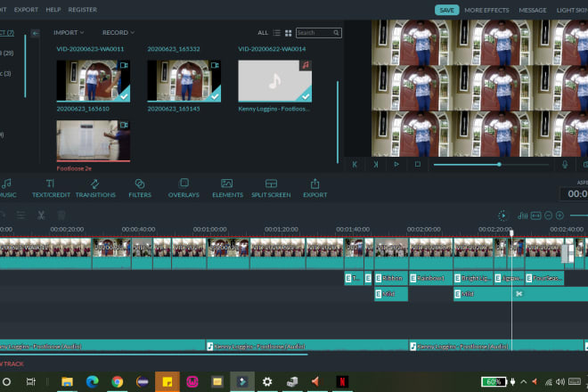The width and height of the screenshot is (588, 392).
Task: Open the EXPORT menu in the top bar
Action: point(26,10)
